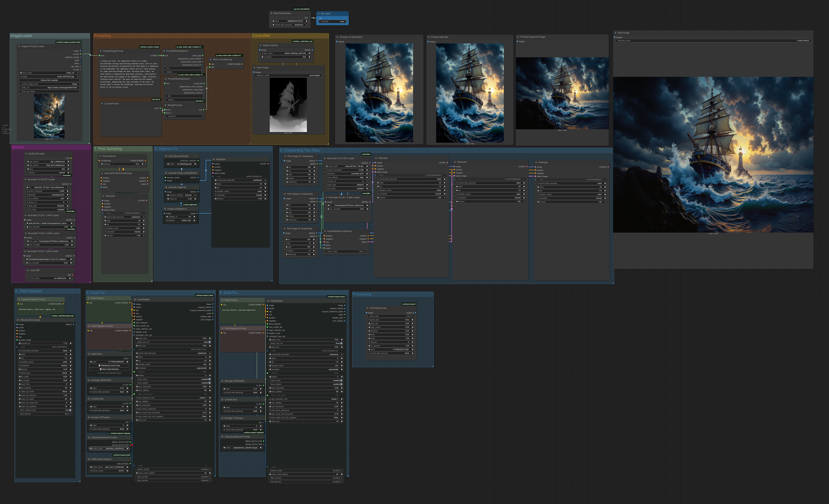Collapse the FluxGuidance node via its title dot
The width and height of the screenshot is (829, 504).
pos(100,156)
